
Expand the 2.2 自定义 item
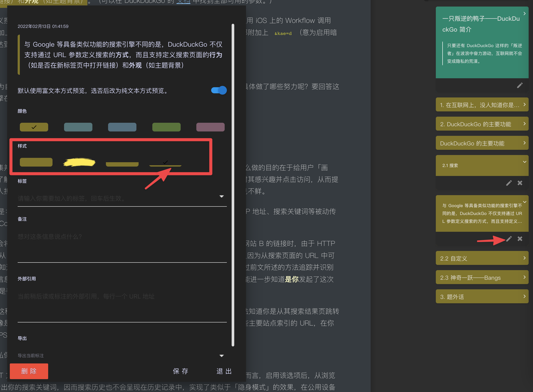pos(524,258)
